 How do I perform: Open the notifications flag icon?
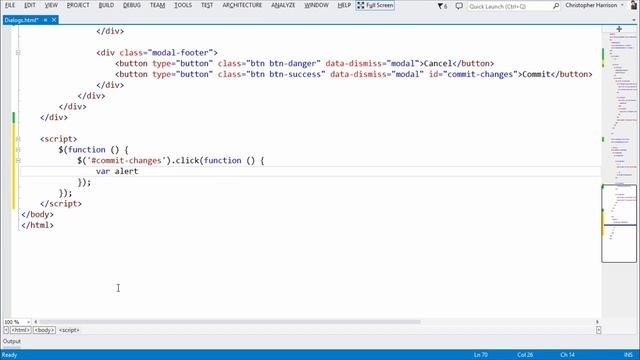click(442, 6)
